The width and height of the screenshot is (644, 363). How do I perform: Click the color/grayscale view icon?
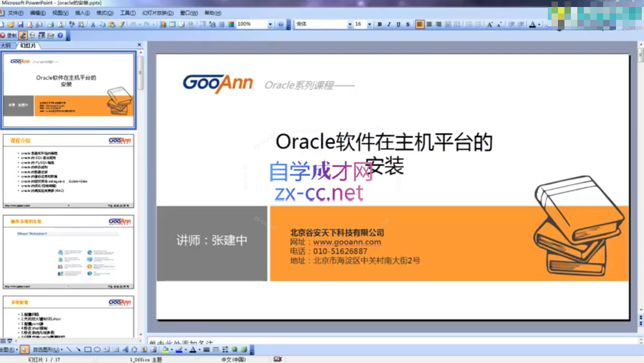pyautogui.click(x=231, y=25)
